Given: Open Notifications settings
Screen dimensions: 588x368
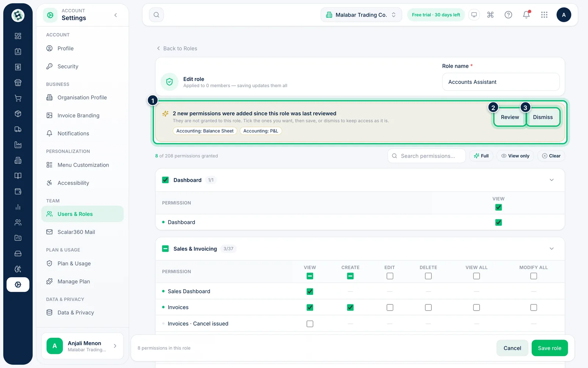Looking at the screenshot, I should pyautogui.click(x=82, y=134).
